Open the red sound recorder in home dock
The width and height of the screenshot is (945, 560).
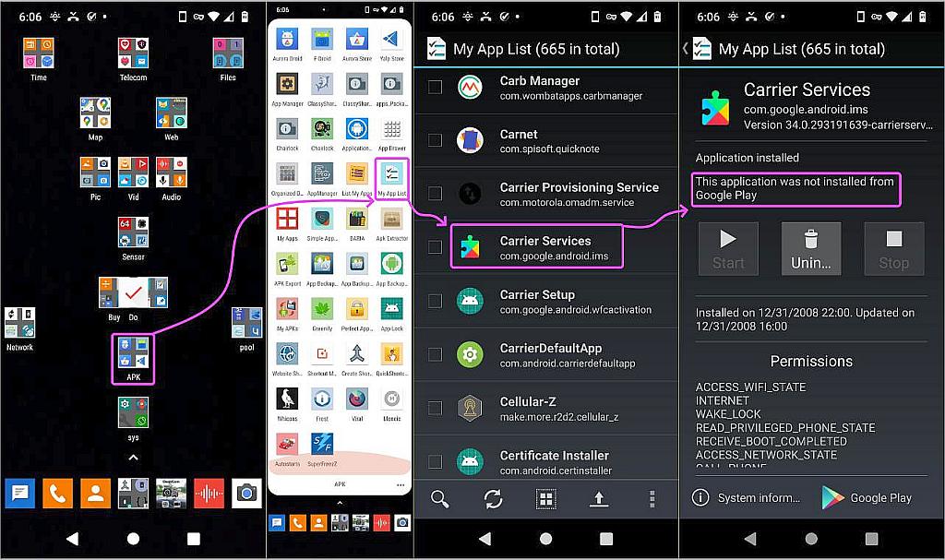[x=209, y=494]
